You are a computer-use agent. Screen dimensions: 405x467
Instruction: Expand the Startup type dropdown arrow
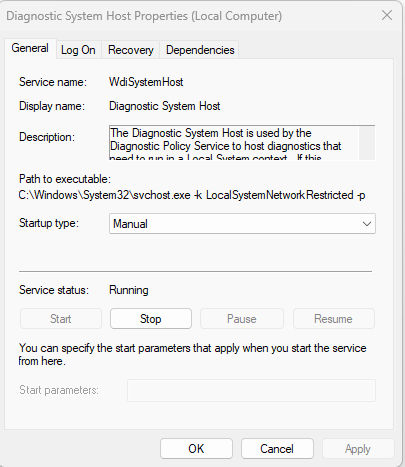(367, 224)
